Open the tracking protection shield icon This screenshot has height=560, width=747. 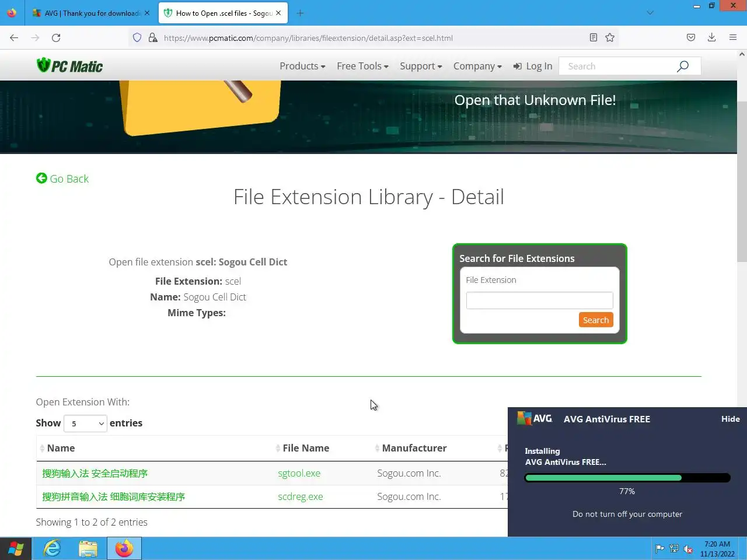click(137, 38)
